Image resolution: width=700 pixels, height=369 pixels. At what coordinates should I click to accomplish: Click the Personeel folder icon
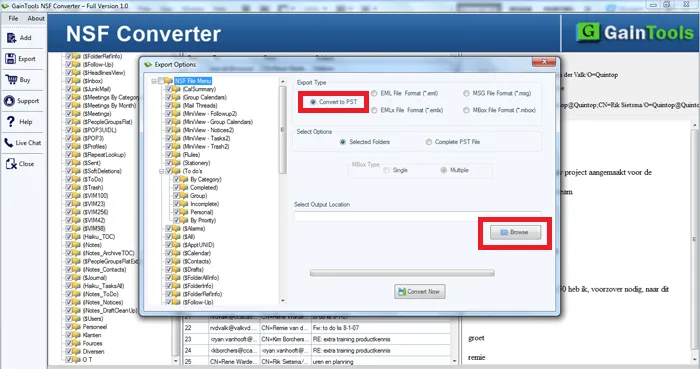click(x=76, y=327)
